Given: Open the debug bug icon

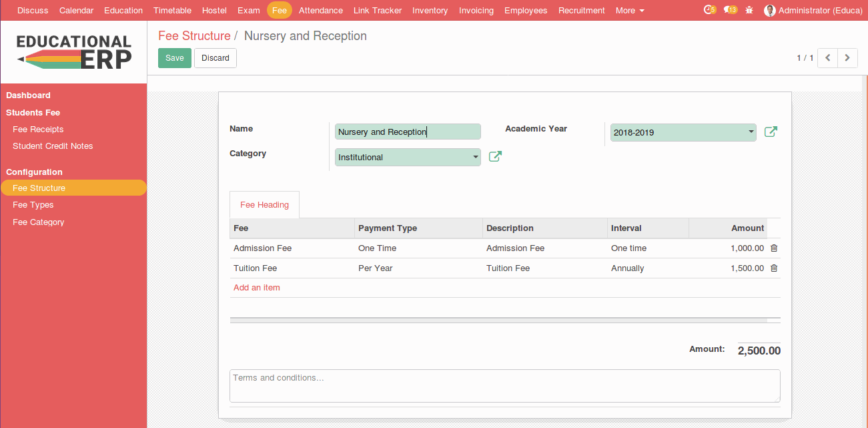Looking at the screenshot, I should 749,11.
